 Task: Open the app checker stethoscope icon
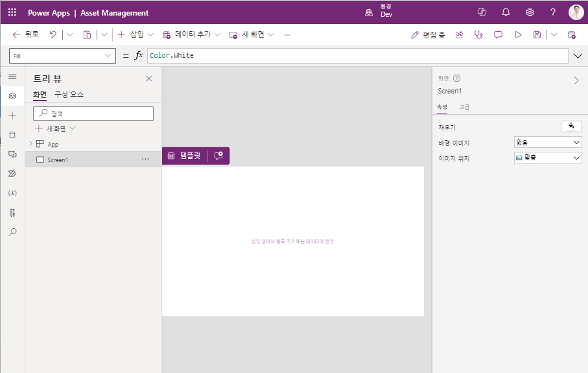coord(478,34)
